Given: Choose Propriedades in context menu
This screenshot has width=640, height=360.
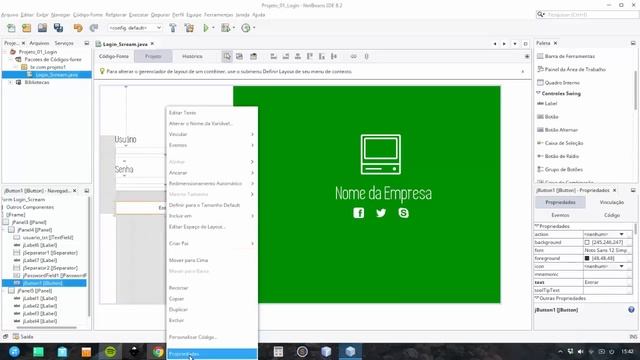Looking at the screenshot, I should (x=212, y=354).
